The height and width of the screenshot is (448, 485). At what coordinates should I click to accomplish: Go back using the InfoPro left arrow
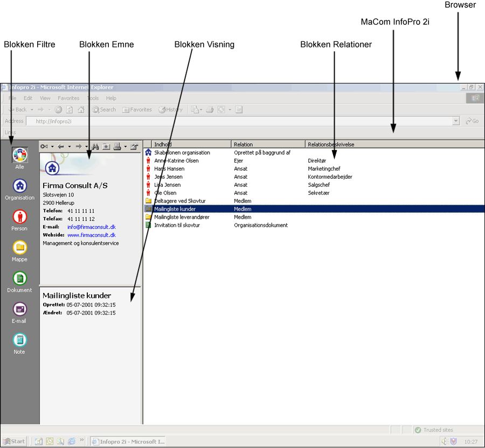click(61, 146)
